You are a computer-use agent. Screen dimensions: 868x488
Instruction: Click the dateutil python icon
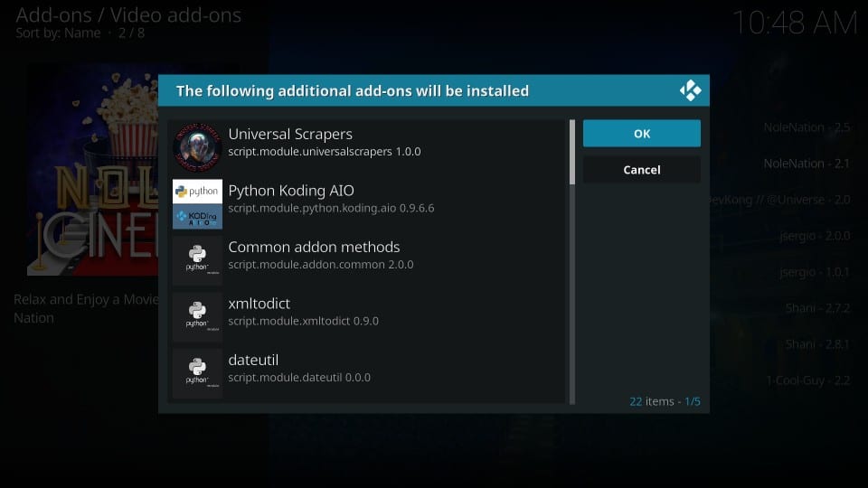[197, 373]
